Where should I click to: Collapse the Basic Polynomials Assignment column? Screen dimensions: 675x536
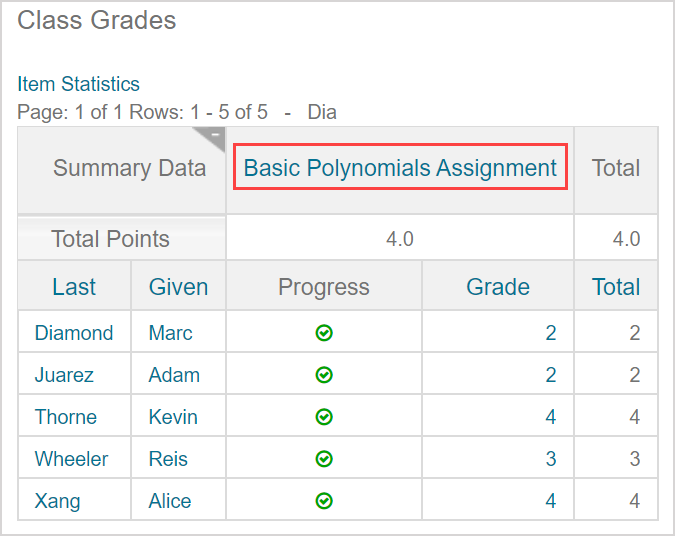tap(215, 135)
